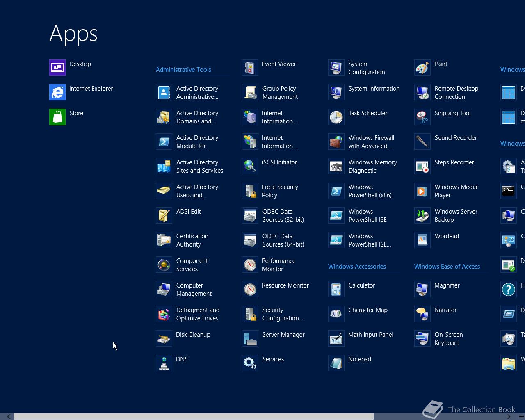Open the Services icon

tap(250, 363)
